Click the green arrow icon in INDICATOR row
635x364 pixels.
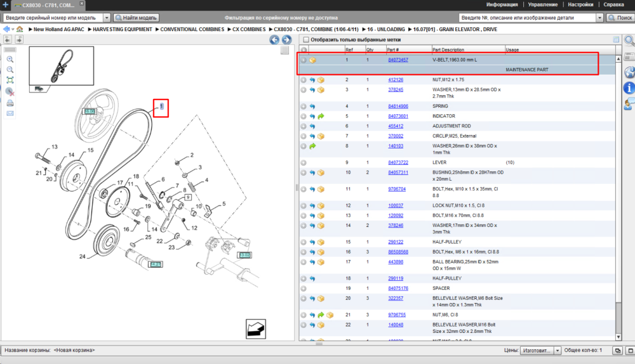tap(321, 117)
